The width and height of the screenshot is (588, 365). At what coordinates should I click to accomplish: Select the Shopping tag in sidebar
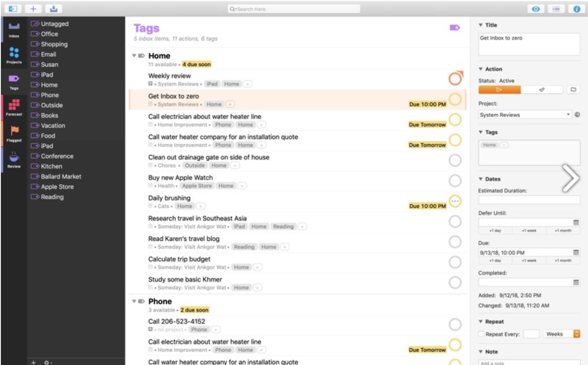coord(54,44)
